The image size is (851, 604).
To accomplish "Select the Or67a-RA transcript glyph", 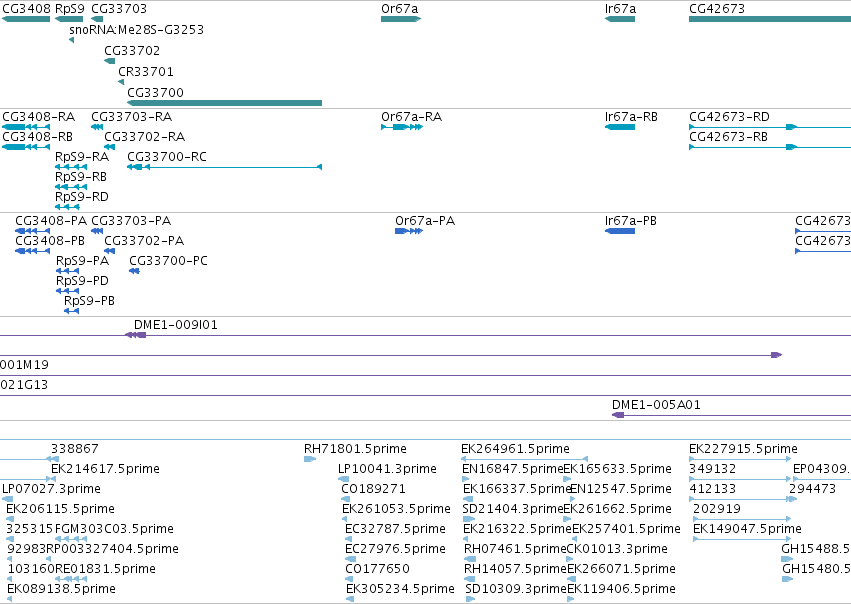I will click(402, 127).
